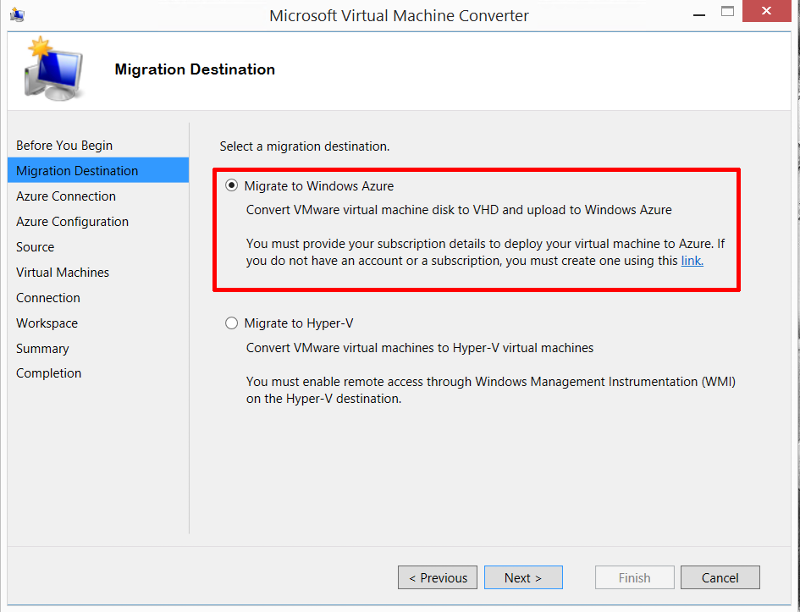Minimize the Virtual Machine Converter window

click(699, 14)
